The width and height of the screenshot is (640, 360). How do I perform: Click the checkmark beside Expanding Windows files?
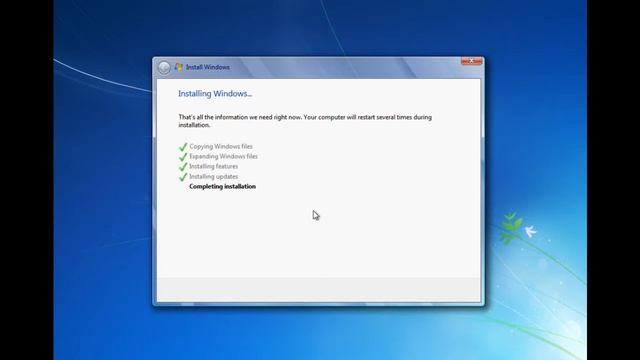pyautogui.click(x=183, y=157)
